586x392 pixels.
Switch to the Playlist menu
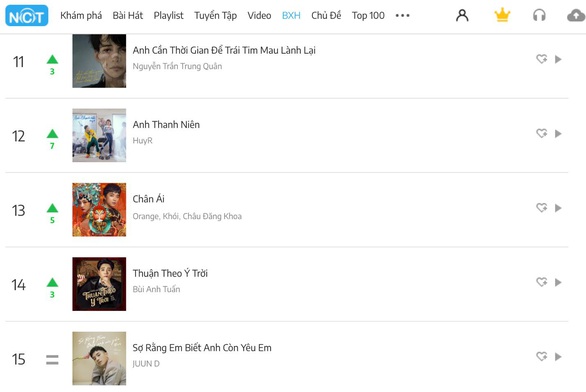[x=168, y=15]
